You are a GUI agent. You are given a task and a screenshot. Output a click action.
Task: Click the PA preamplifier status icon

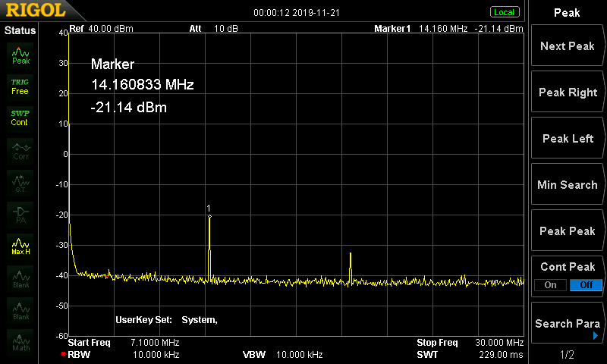(20, 215)
